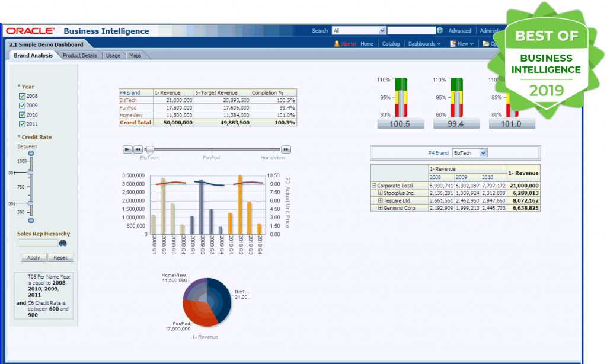Click the HomeView label on the section slider

click(273, 158)
